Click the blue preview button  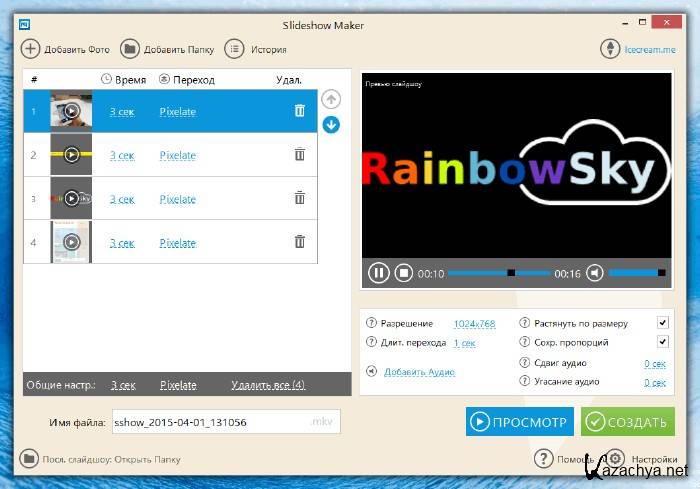[x=519, y=421]
